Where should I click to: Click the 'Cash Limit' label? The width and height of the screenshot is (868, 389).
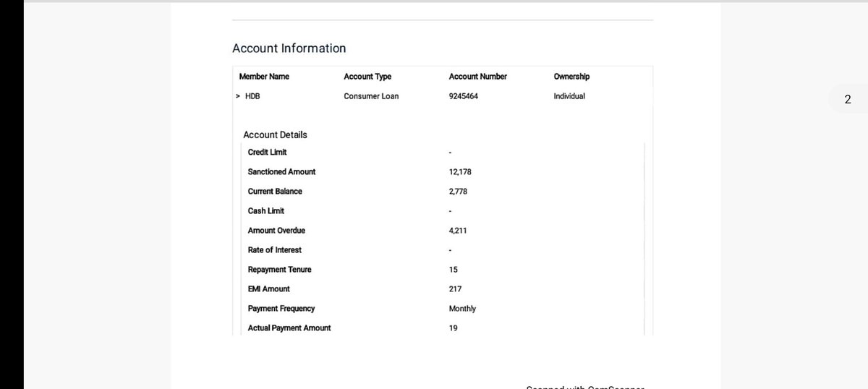click(x=265, y=211)
